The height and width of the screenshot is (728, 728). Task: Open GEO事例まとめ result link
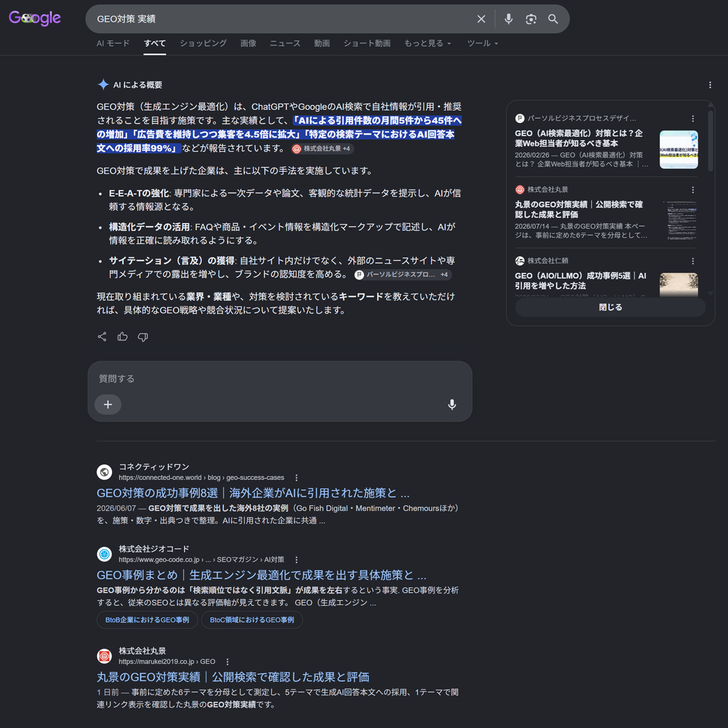(x=262, y=576)
